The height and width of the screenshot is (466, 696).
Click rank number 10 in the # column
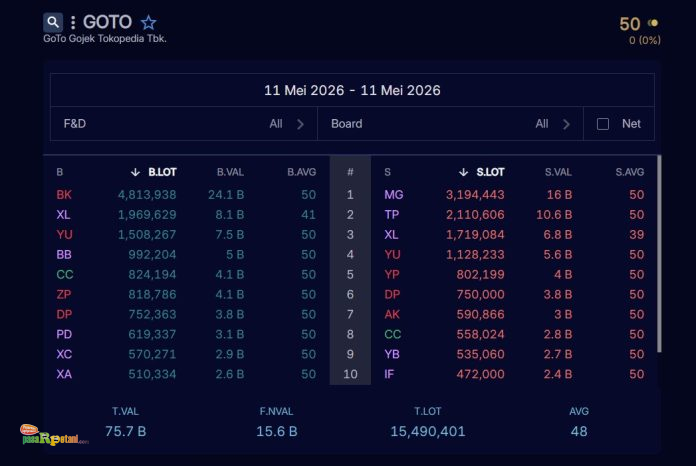(x=350, y=375)
